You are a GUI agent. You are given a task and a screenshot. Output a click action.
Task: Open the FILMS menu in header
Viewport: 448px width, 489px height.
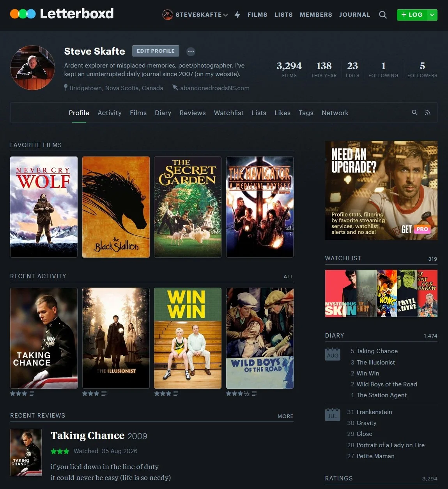pyautogui.click(x=257, y=15)
